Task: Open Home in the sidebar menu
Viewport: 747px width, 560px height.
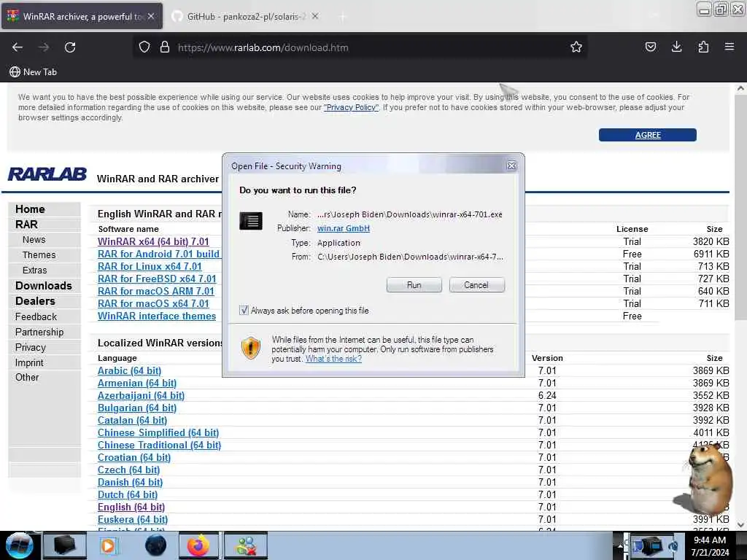Action: [x=30, y=209]
